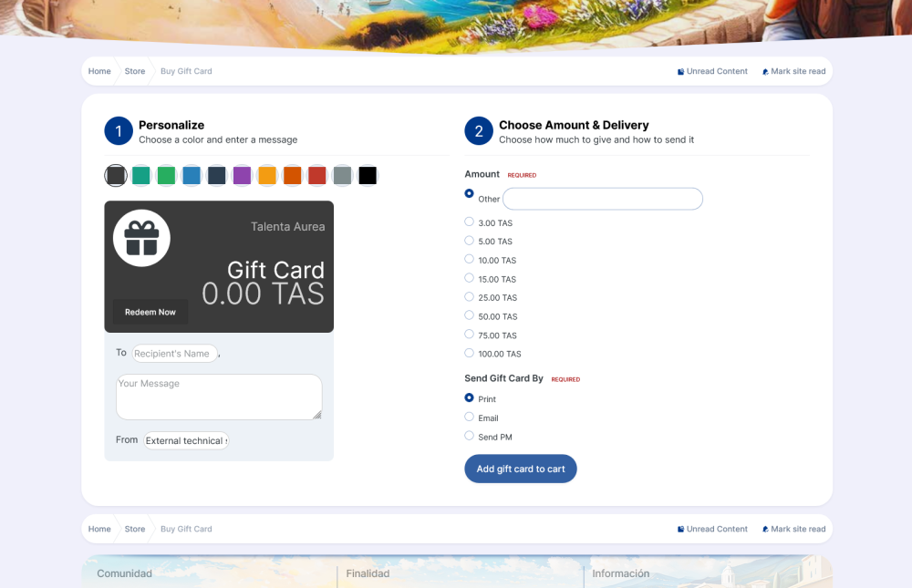Pick the red card color swatch

pos(317,176)
